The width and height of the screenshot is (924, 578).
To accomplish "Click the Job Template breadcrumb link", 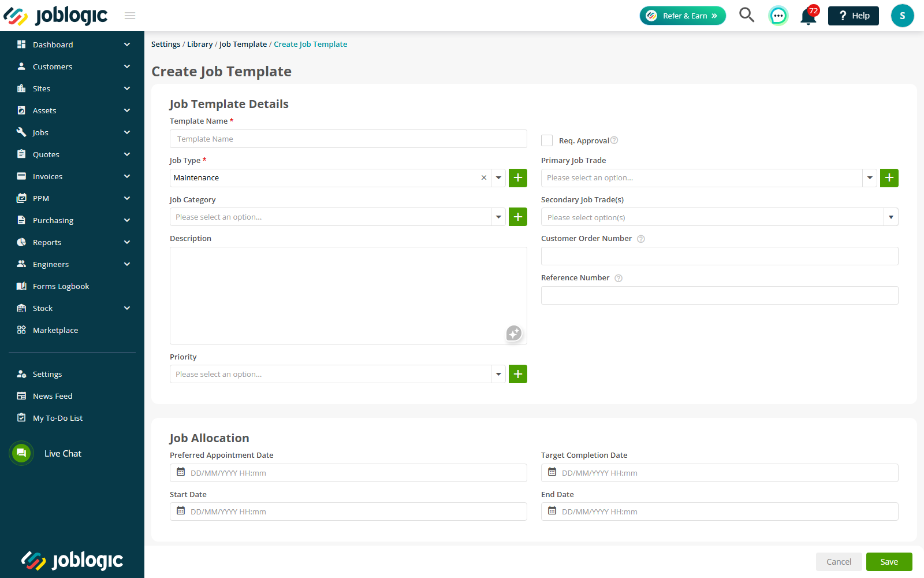I will tap(243, 44).
